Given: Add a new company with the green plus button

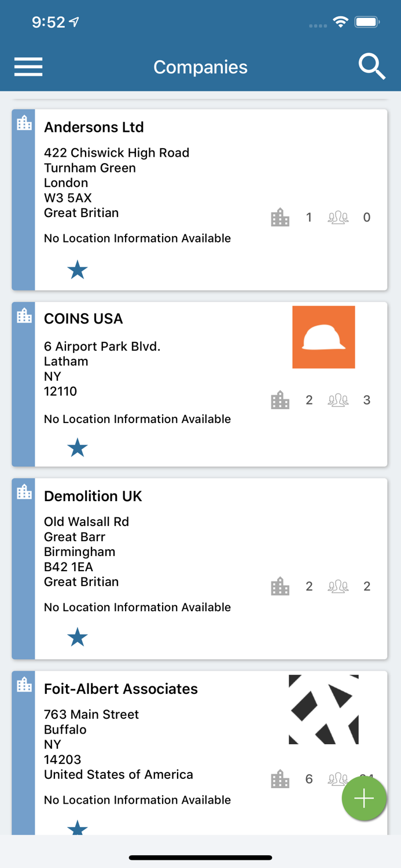Looking at the screenshot, I should coord(364,798).
